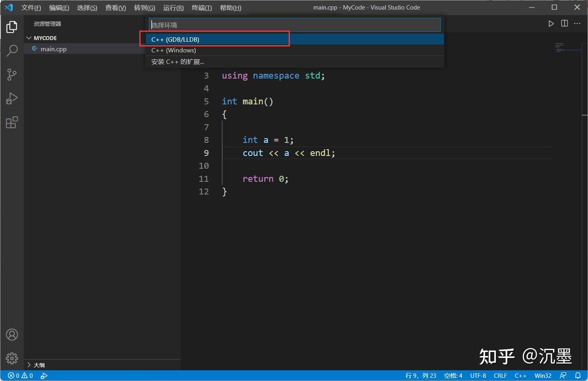Open notifications bell in status bar
Screen dimensions: 588x381
tap(578, 375)
